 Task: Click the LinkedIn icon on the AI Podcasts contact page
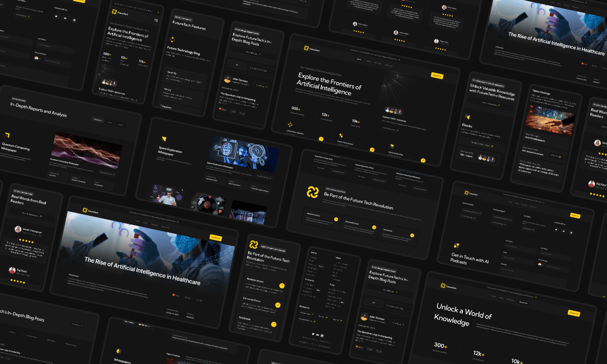click(571, 232)
